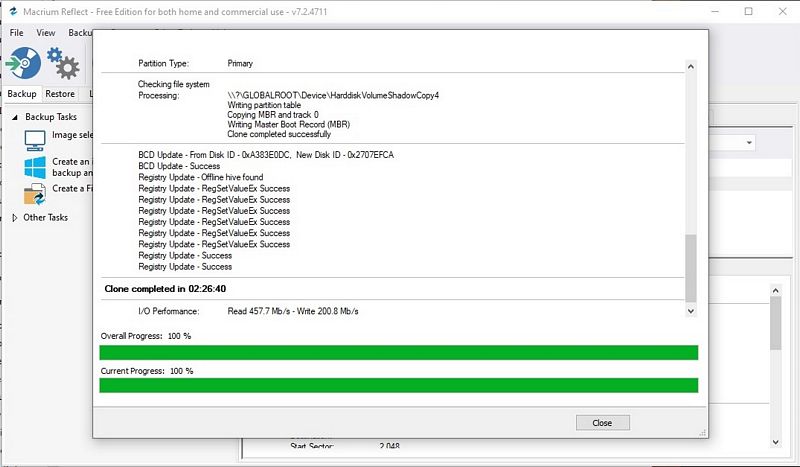Image resolution: width=800 pixels, height=467 pixels.
Task: Click the disc backup toolbar icon
Action: pyautogui.click(x=23, y=63)
